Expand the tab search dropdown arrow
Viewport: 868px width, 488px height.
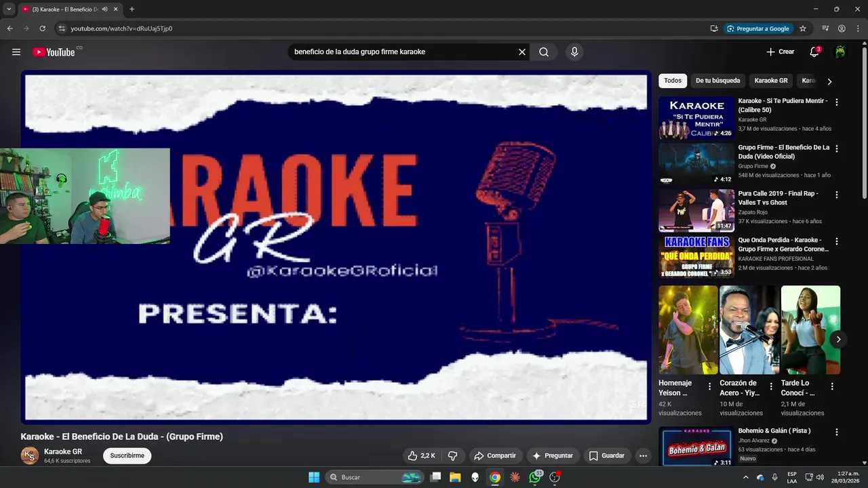[9, 9]
